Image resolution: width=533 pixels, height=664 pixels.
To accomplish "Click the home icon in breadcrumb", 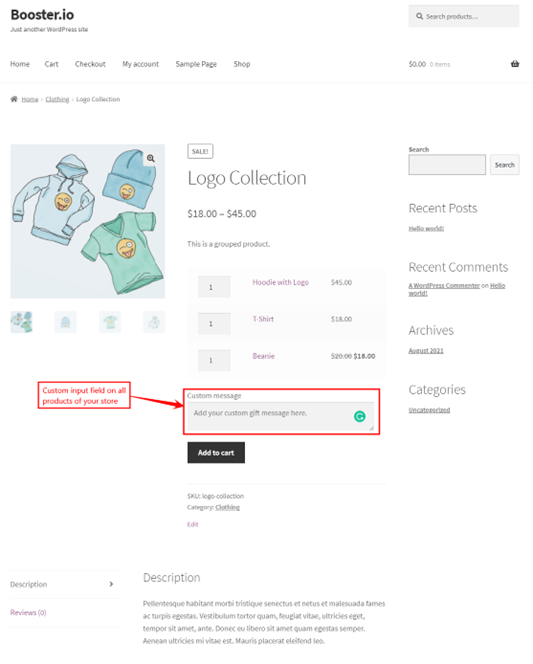I will (14, 99).
